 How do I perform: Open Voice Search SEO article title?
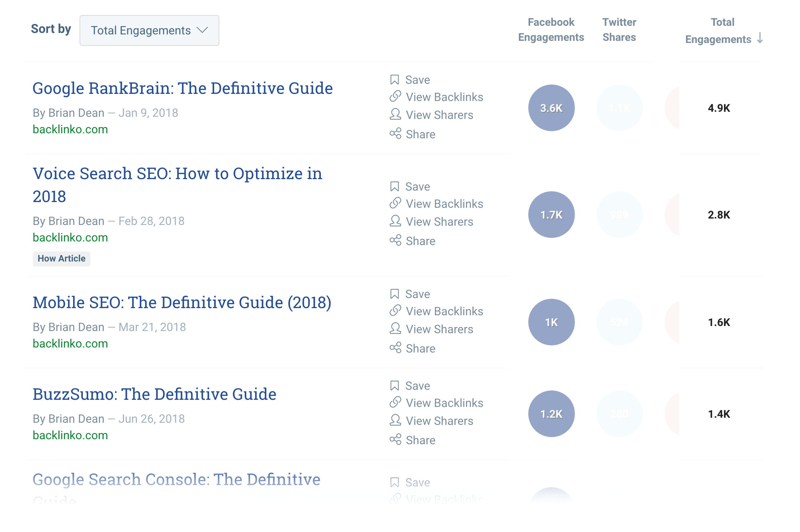pyautogui.click(x=177, y=185)
